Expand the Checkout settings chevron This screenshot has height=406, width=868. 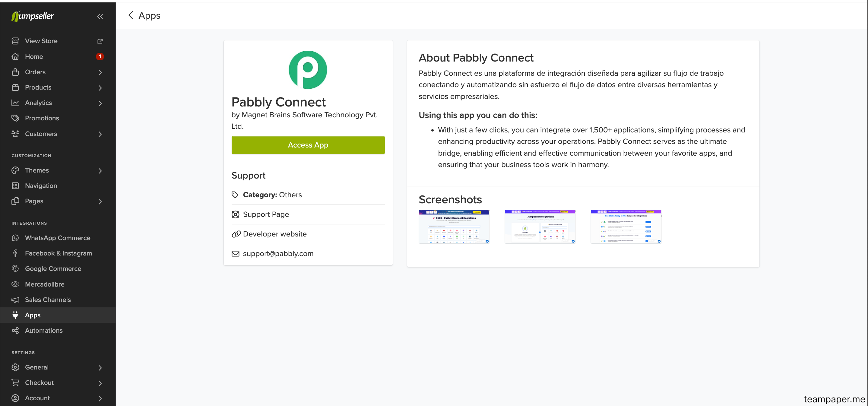(100, 383)
